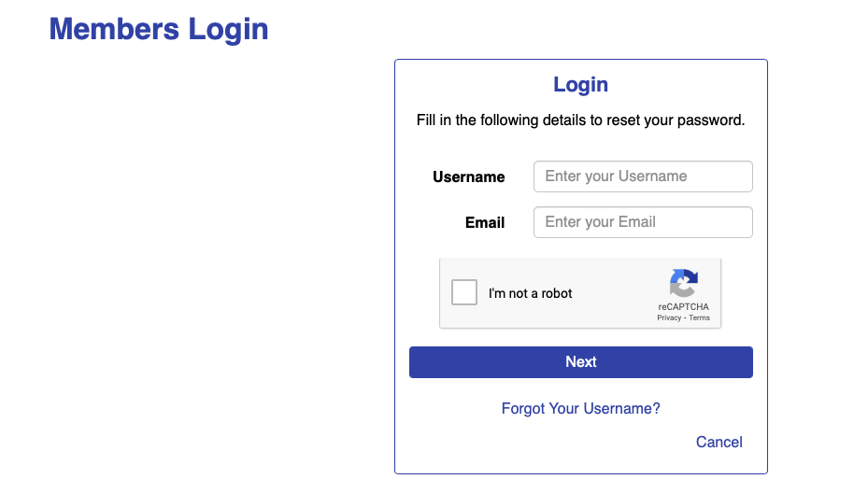The height and width of the screenshot is (493, 868).
Task: Click the word Login beside Members in title
Action: 228,29
